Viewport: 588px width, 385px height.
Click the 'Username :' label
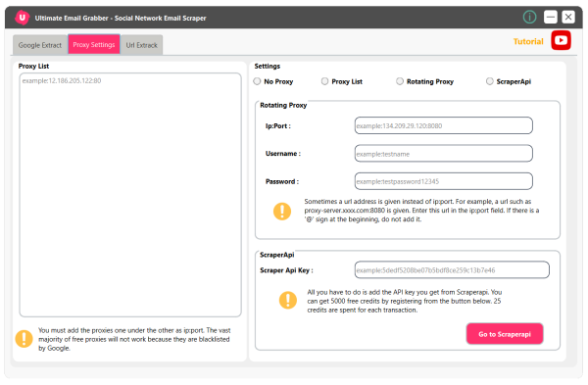click(x=283, y=154)
